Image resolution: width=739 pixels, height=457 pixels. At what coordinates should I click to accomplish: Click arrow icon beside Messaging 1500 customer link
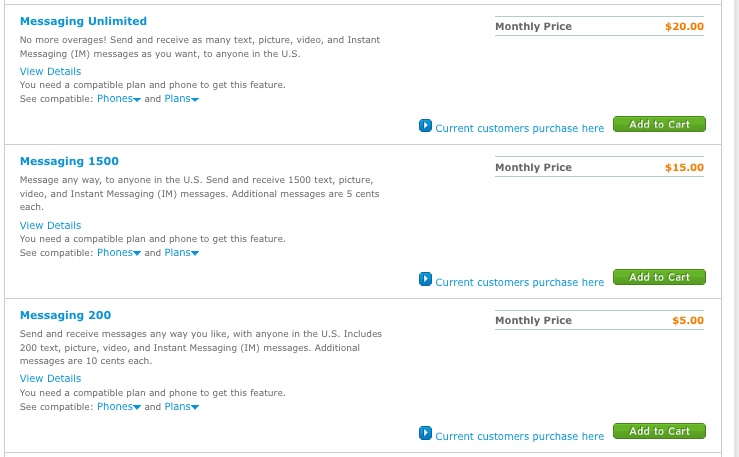pyautogui.click(x=425, y=279)
